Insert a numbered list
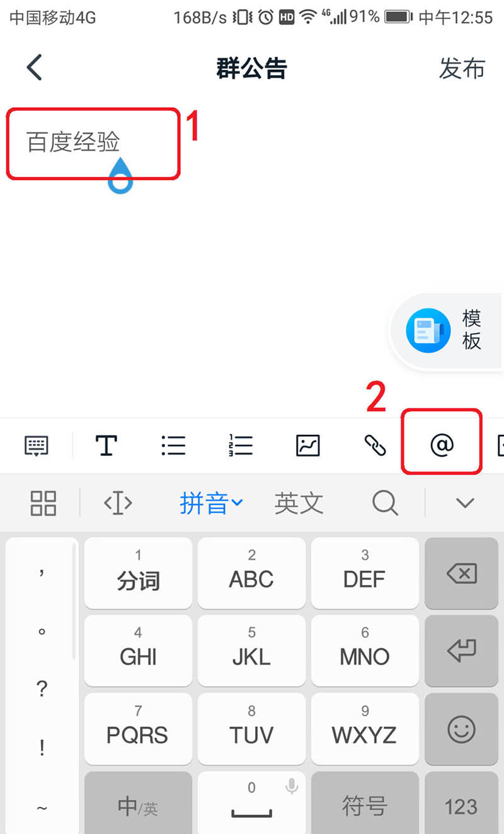 241,445
